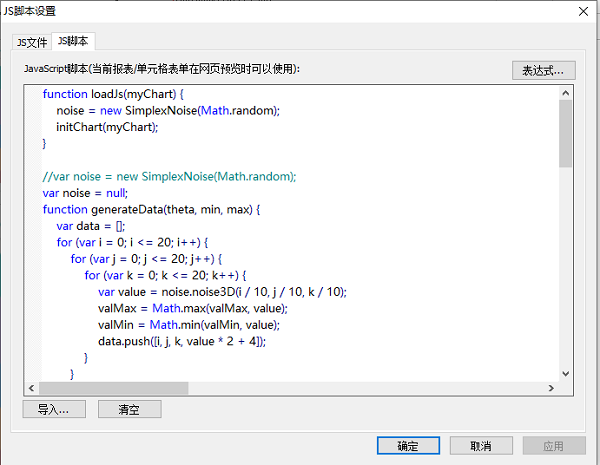Clear the script with 清空 button
The image size is (600, 465).
tap(129, 409)
